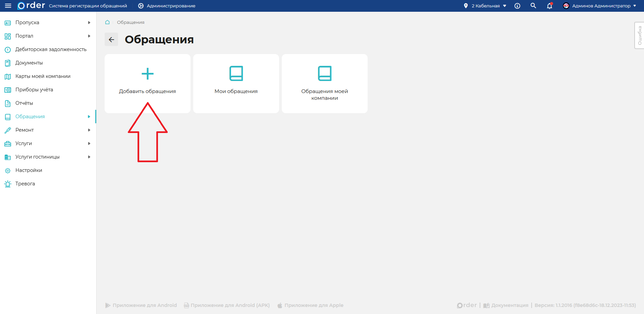
Task: Open the notifications bell
Action: pyautogui.click(x=549, y=6)
